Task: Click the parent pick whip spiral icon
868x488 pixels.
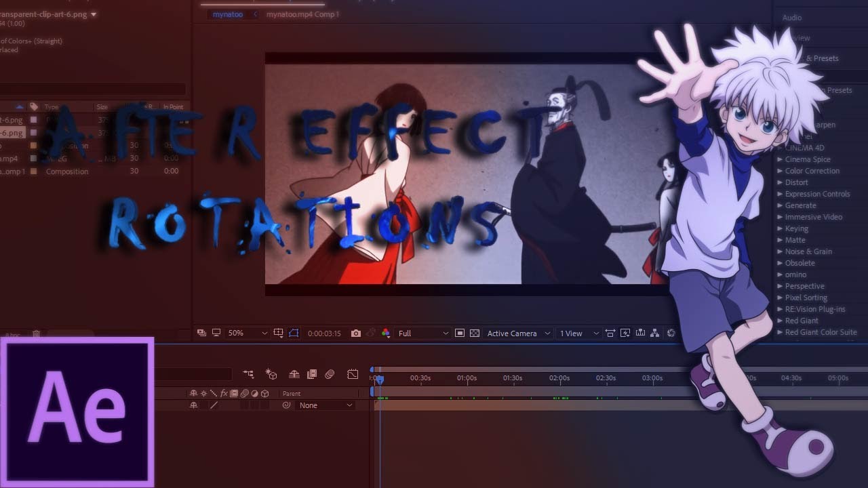Action: click(286, 405)
